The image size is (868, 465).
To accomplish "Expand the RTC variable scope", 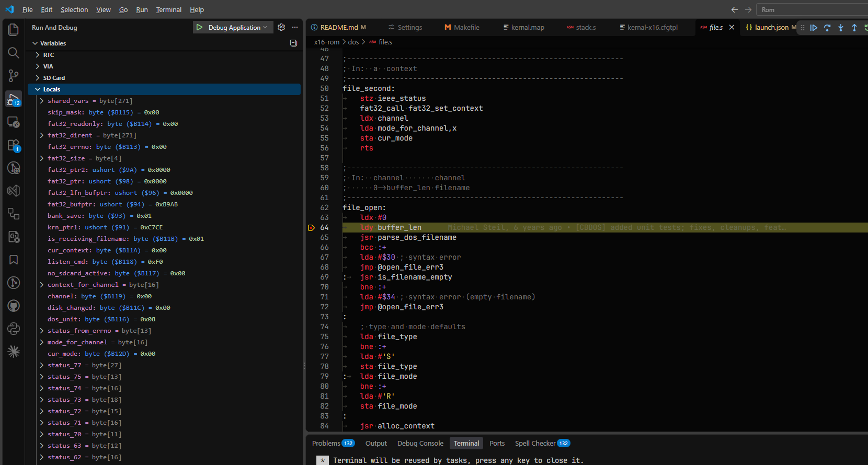I will point(38,54).
